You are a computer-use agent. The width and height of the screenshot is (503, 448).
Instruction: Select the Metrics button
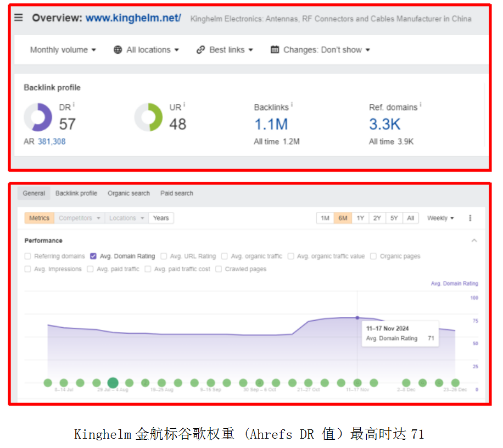click(39, 218)
